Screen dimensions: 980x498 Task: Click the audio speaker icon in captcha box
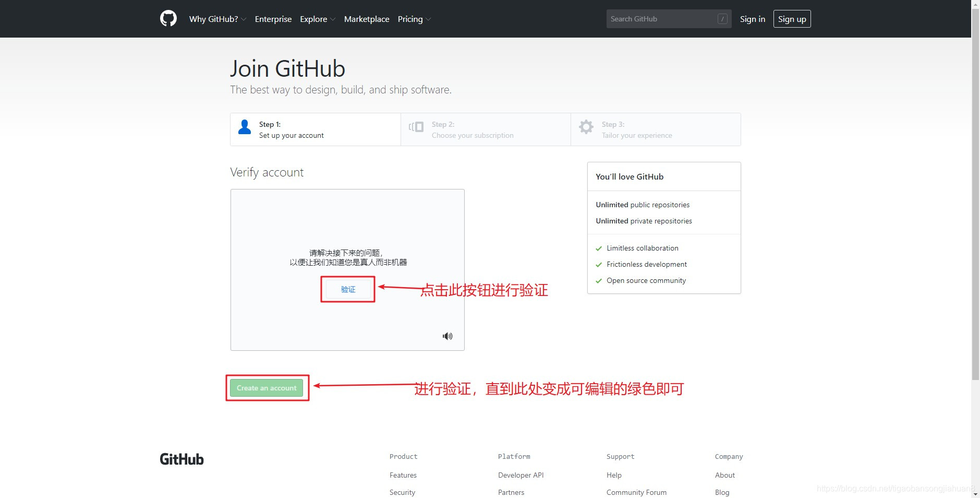tap(447, 336)
